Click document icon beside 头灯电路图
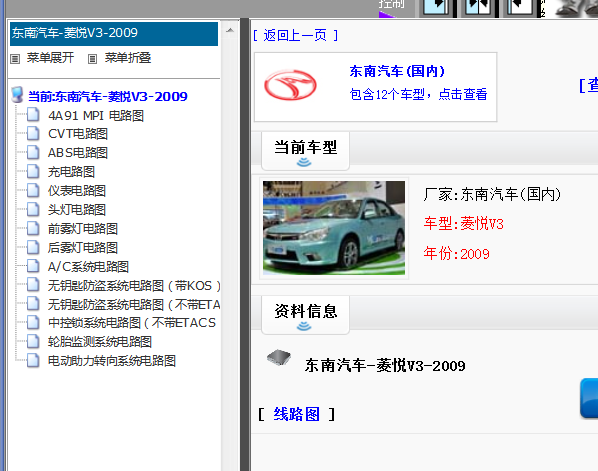598x471 pixels. [x=33, y=209]
